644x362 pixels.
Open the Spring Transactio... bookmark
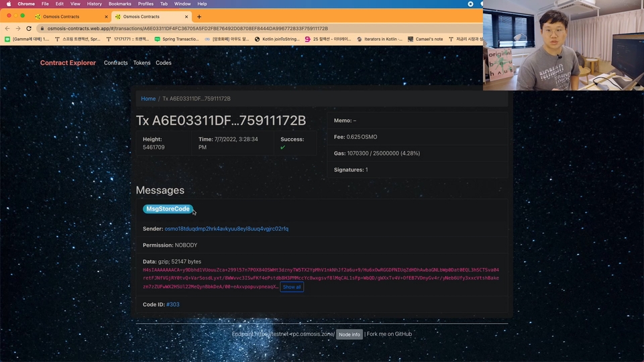176,39
